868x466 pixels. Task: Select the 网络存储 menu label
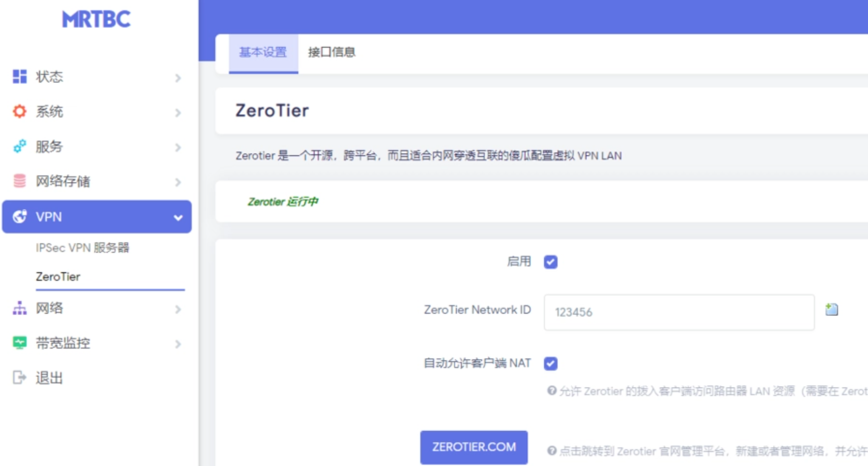[x=63, y=181]
